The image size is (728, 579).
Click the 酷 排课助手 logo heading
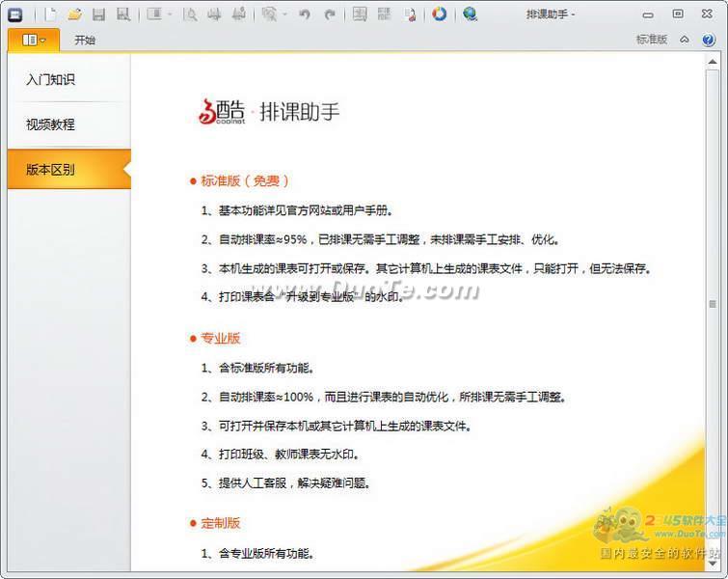pyautogui.click(x=269, y=112)
